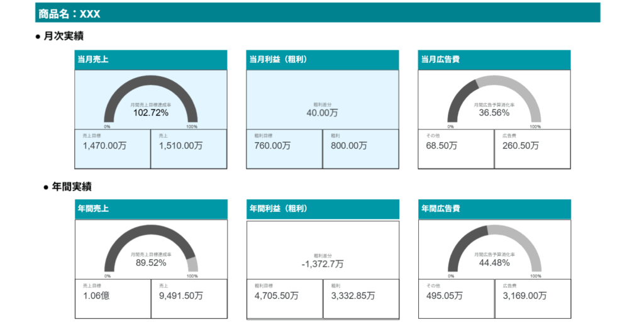644x327 pixels.
Task: Click the 粗利 3,332.85万 scorecard
Action: point(360,299)
